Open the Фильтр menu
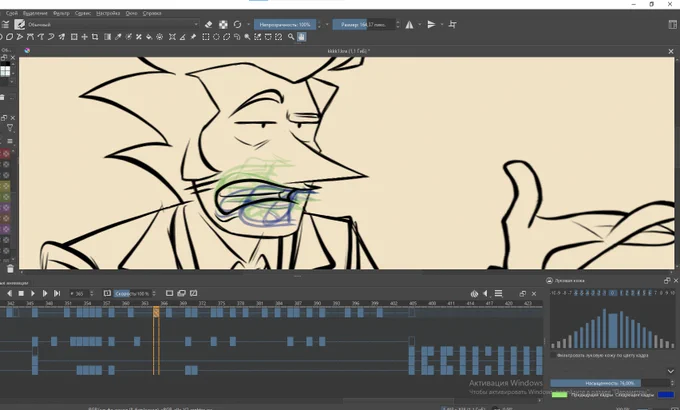This screenshot has height=410, width=680. pyautogui.click(x=61, y=13)
